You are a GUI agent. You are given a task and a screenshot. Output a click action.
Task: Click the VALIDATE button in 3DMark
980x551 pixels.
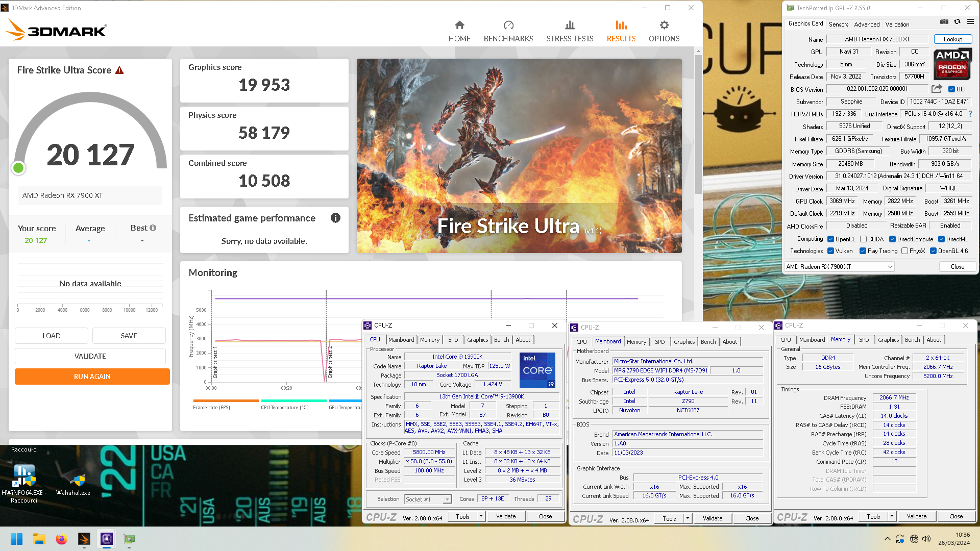(90, 356)
